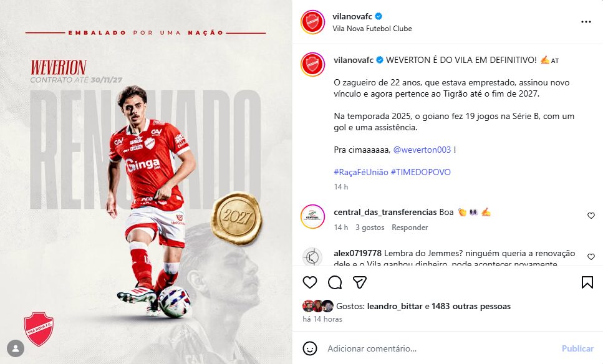The height and width of the screenshot is (364, 603).
Task: Open the comment bubble icon
Action: [x=335, y=282]
